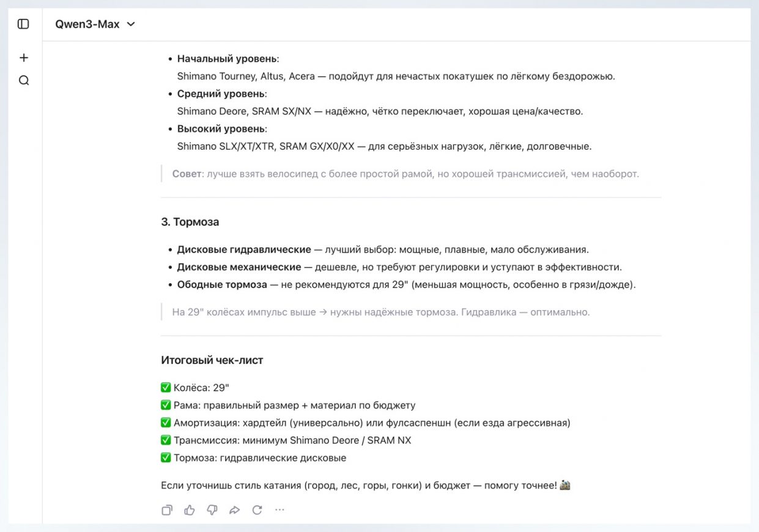
Task: Click the "Совет" quote block text
Action: point(405,174)
